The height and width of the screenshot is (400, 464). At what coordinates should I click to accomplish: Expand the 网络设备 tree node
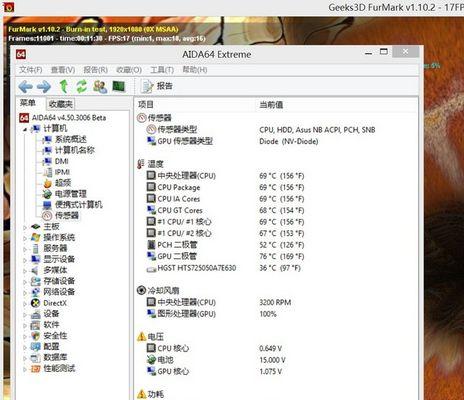point(25,293)
